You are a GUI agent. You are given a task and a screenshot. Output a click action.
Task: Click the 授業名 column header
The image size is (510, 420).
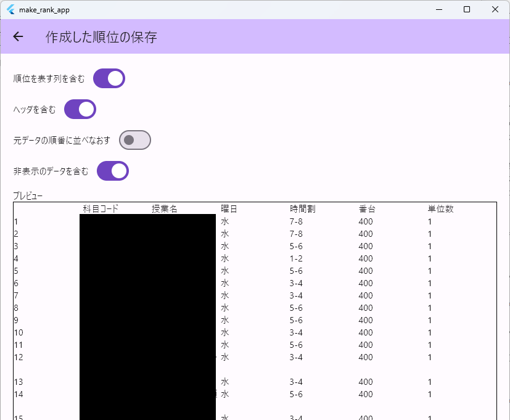(x=165, y=209)
